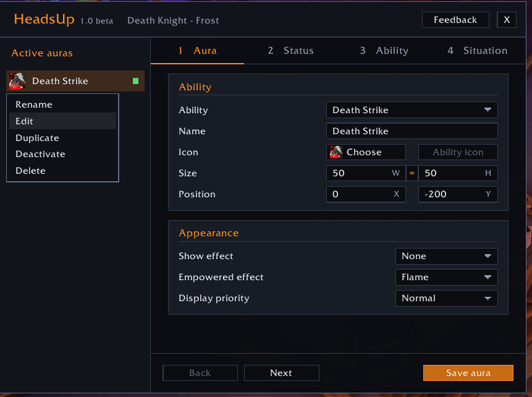Close the HeadsUp window with X

(507, 20)
